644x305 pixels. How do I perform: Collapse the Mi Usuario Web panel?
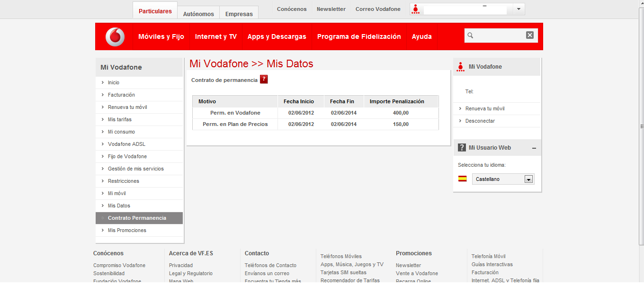[534, 148]
